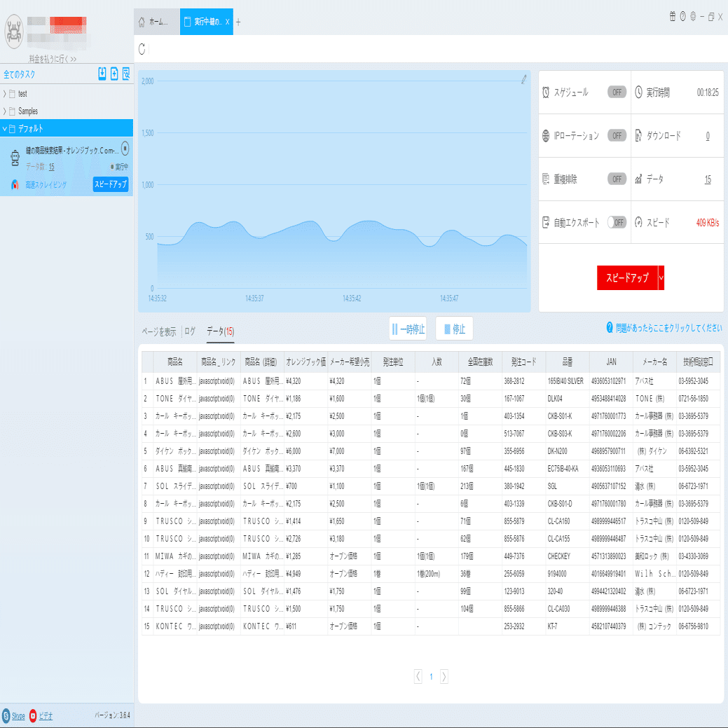Click the 実行時間 clock icon
The width and height of the screenshot is (728, 728).
(x=639, y=92)
